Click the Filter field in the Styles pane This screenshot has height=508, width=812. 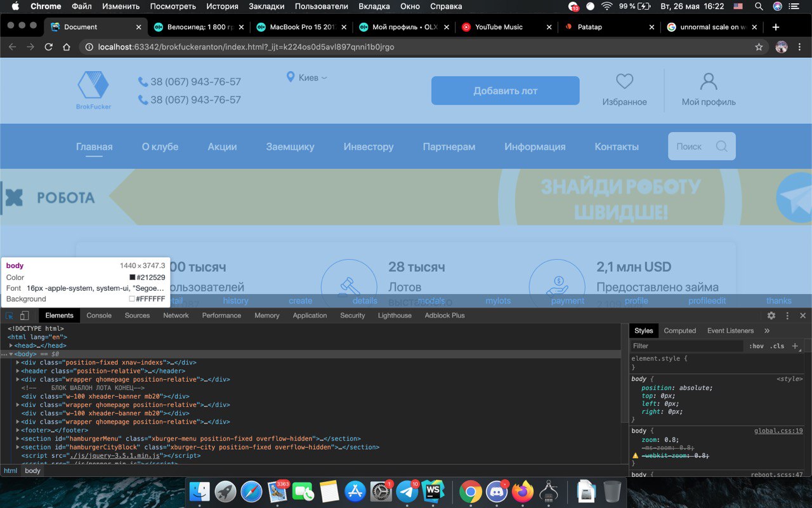[687, 346]
